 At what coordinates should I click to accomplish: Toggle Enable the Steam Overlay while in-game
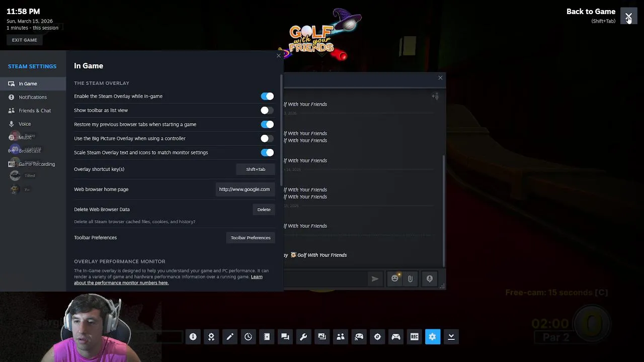[267, 96]
